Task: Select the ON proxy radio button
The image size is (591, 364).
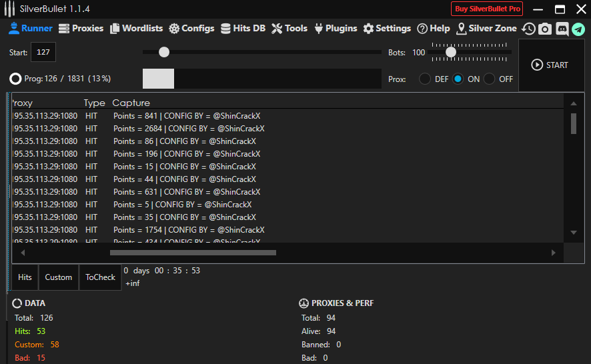Action: click(x=458, y=79)
